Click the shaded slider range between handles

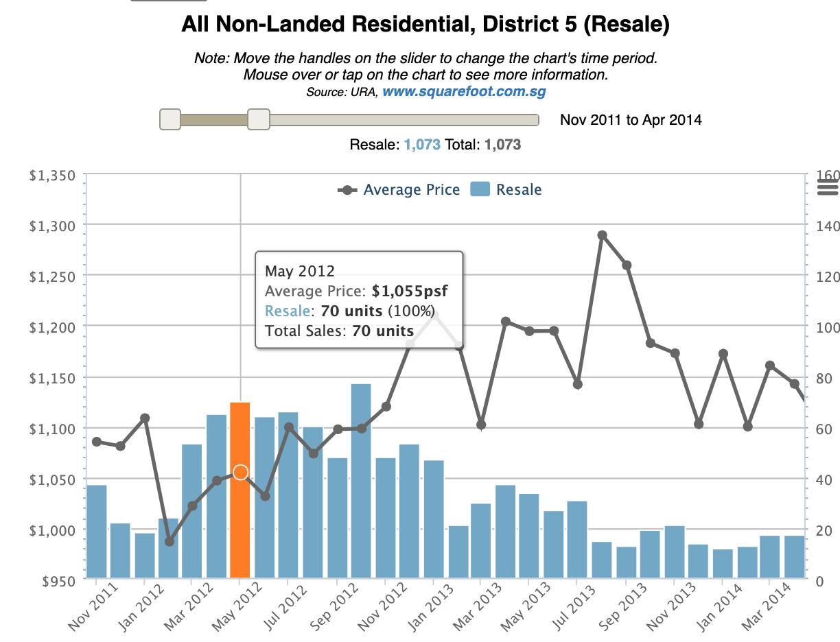click(214, 120)
